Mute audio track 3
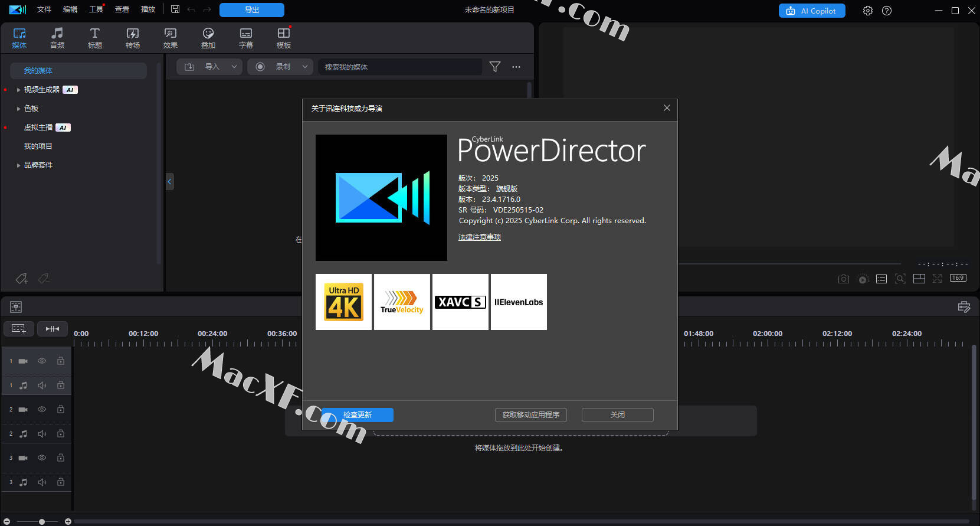 click(42, 482)
